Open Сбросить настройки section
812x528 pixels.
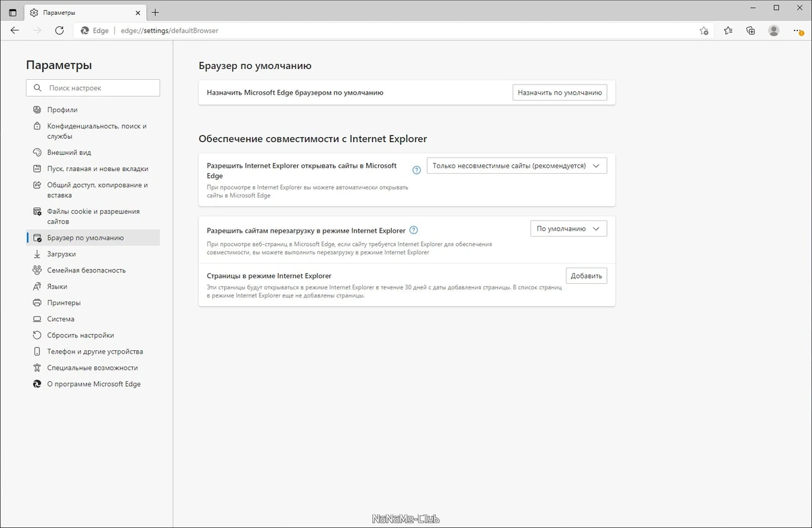tap(93, 335)
